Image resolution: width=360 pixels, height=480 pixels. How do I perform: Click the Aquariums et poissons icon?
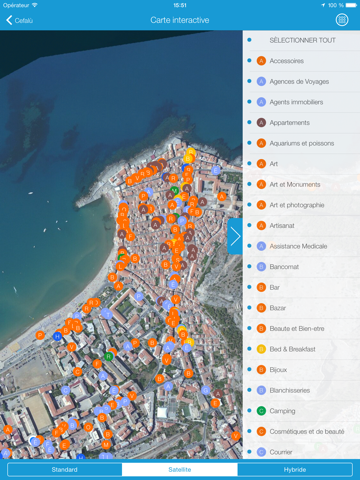pos(261,143)
